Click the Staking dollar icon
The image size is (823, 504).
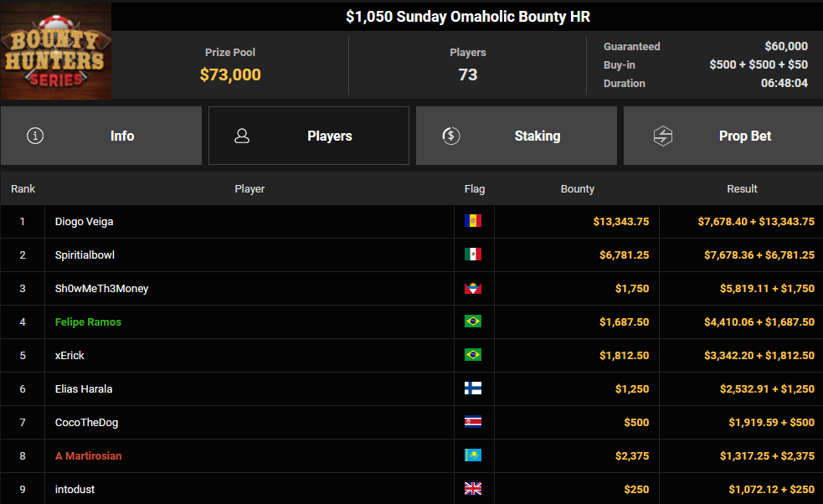point(451,136)
